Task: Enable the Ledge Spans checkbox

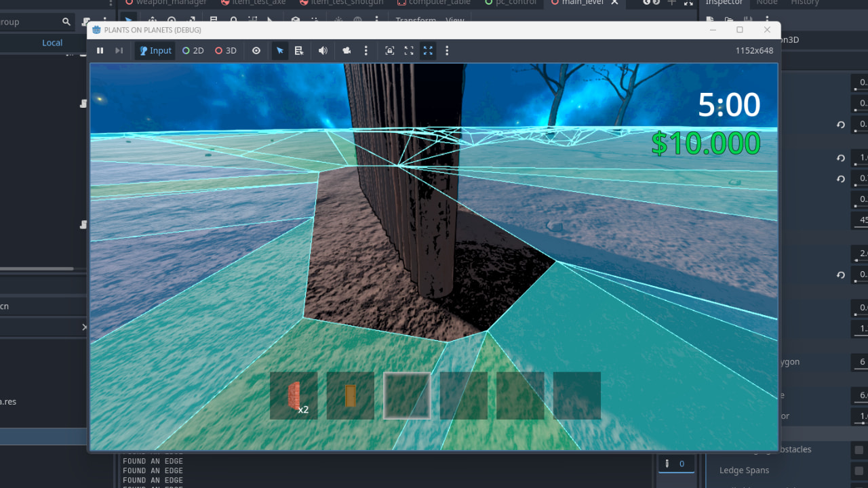Action: [x=859, y=470]
